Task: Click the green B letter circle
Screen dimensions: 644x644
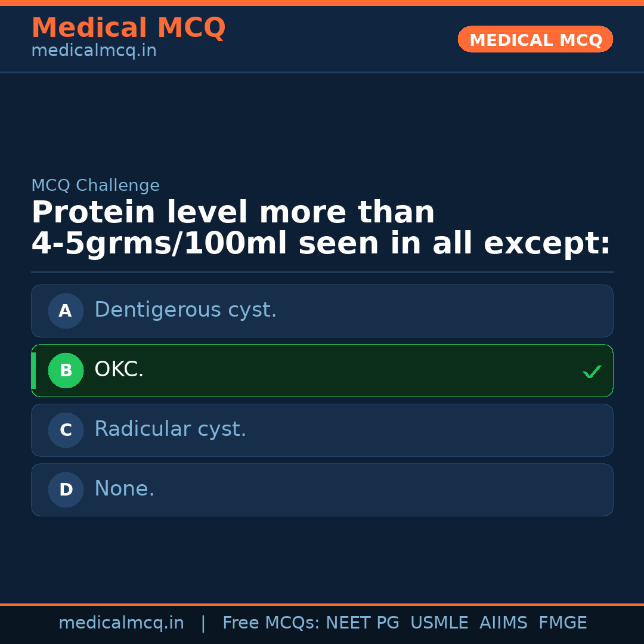Action: tap(66, 370)
